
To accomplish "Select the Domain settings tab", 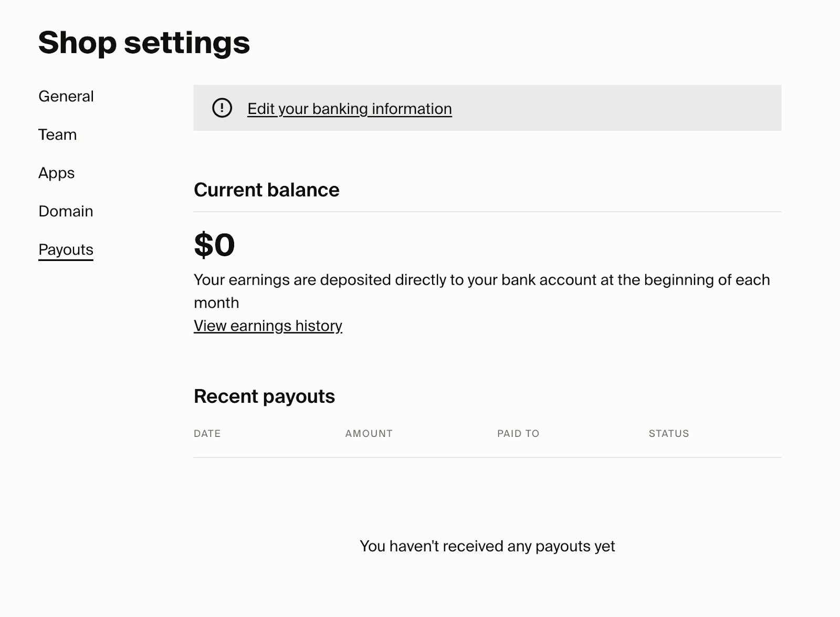I will pos(66,211).
